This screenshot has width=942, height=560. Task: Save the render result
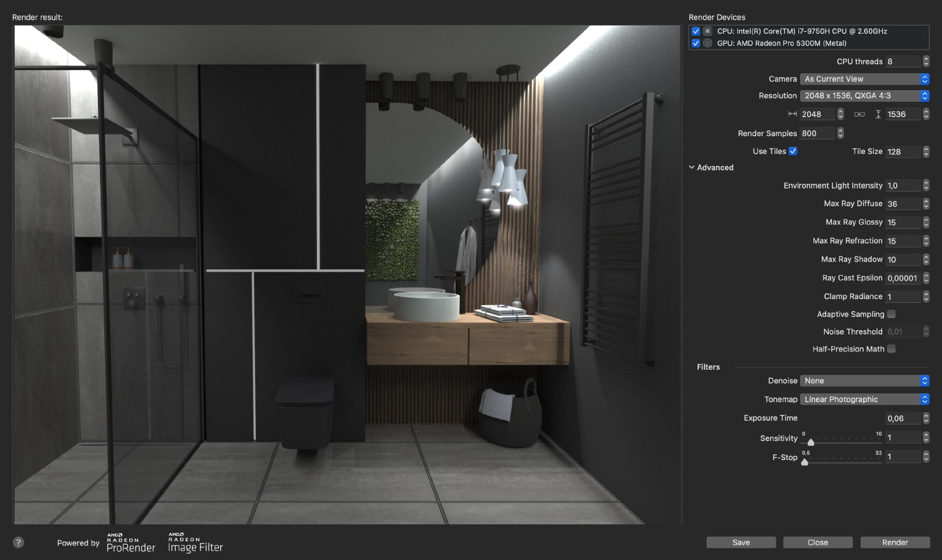(x=740, y=542)
